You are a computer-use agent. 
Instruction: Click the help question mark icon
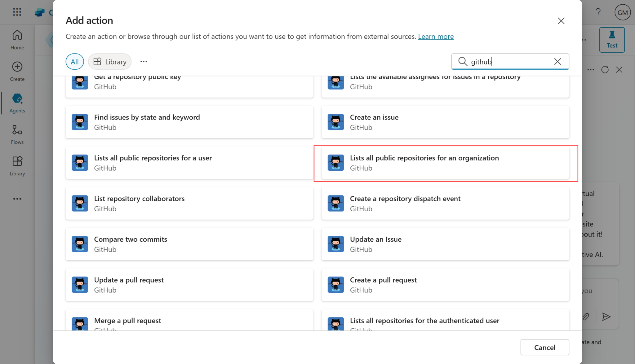tap(598, 12)
